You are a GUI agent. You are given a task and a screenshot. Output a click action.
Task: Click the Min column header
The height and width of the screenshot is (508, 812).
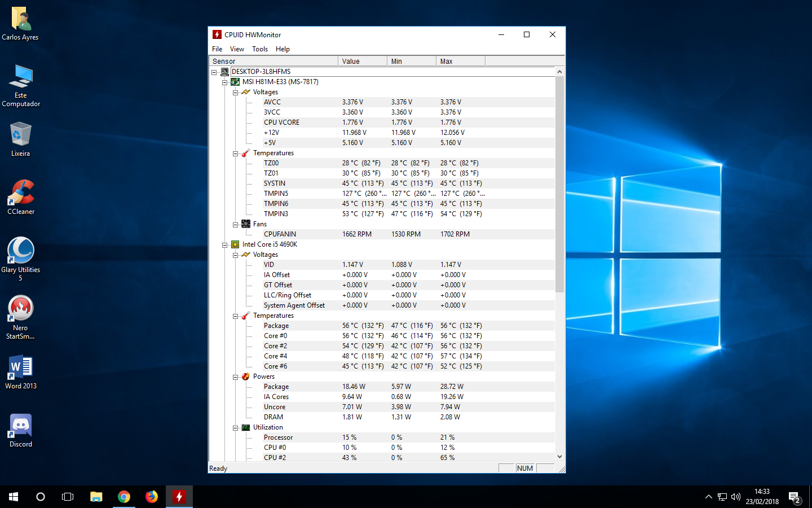pos(412,61)
